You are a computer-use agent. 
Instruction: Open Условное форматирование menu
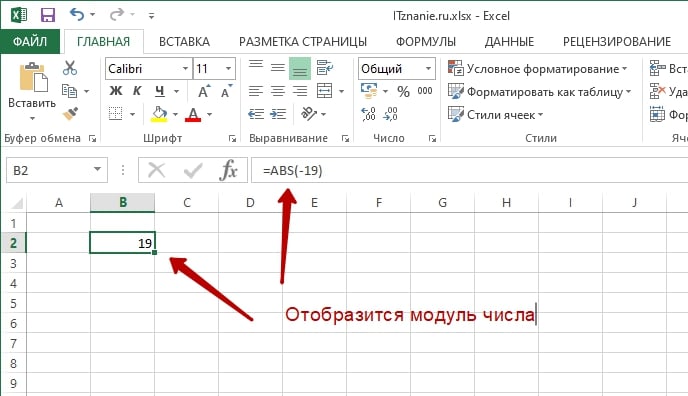[x=538, y=69]
